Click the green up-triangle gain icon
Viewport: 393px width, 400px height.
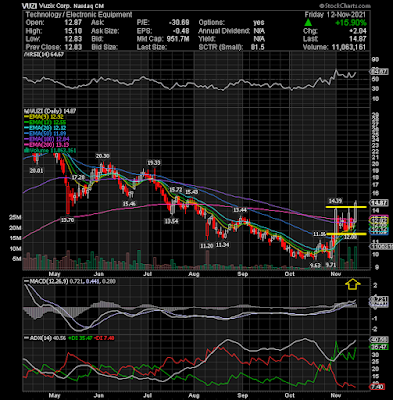[308, 23]
